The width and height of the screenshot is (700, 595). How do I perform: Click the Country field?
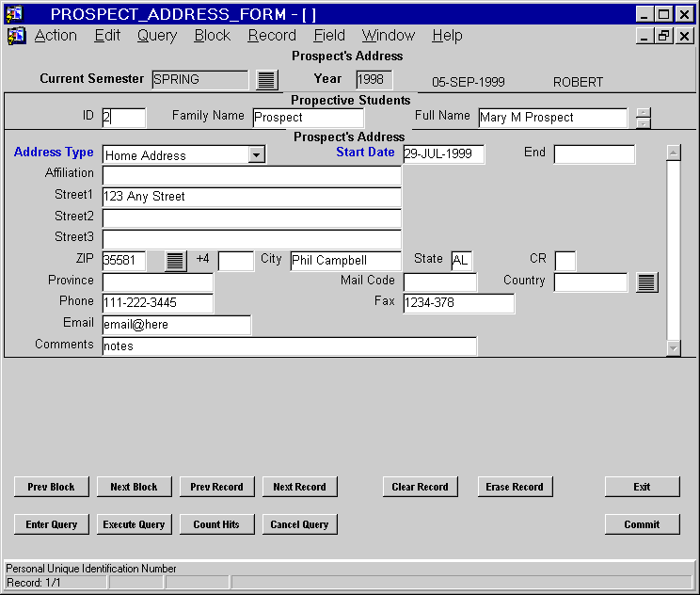point(591,281)
